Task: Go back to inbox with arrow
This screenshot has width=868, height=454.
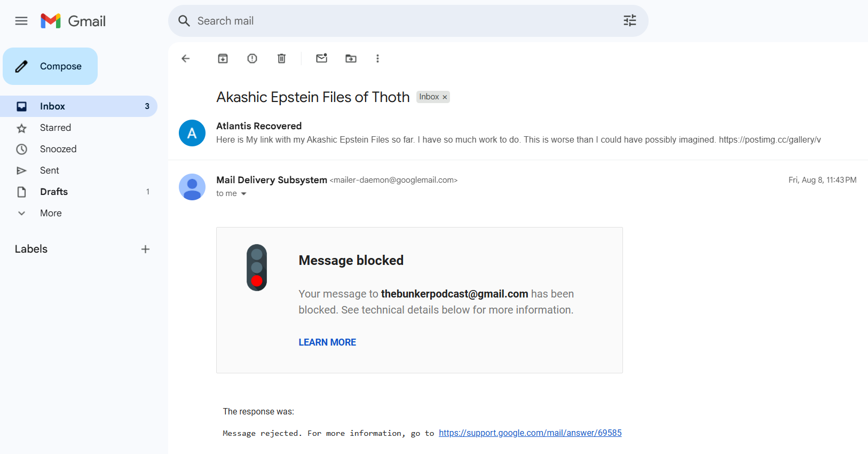Action: (x=186, y=59)
